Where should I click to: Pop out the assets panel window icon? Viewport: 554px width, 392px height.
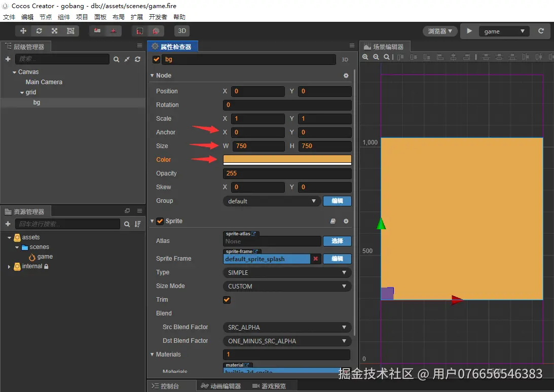(x=127, y=210)
